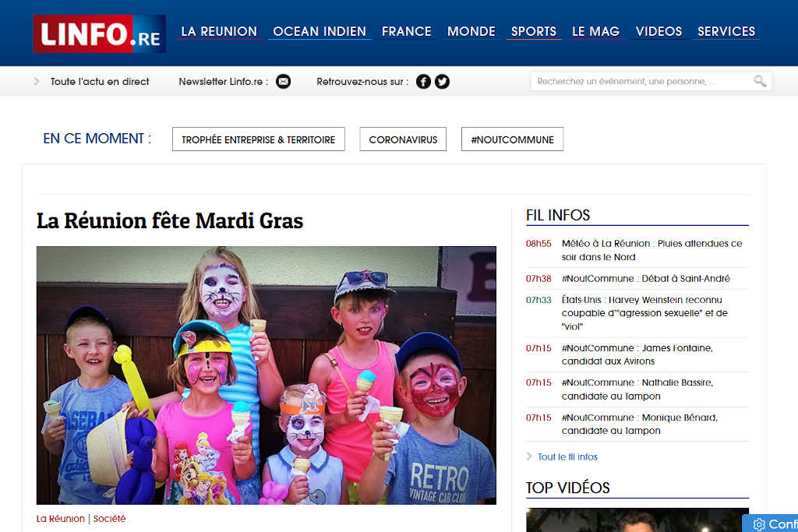Viewport: 798px width, 532px height.
Task: Open Nathalie Bassire candidate au Tampon
Action: pyautogui.click(x=637, y=389)
